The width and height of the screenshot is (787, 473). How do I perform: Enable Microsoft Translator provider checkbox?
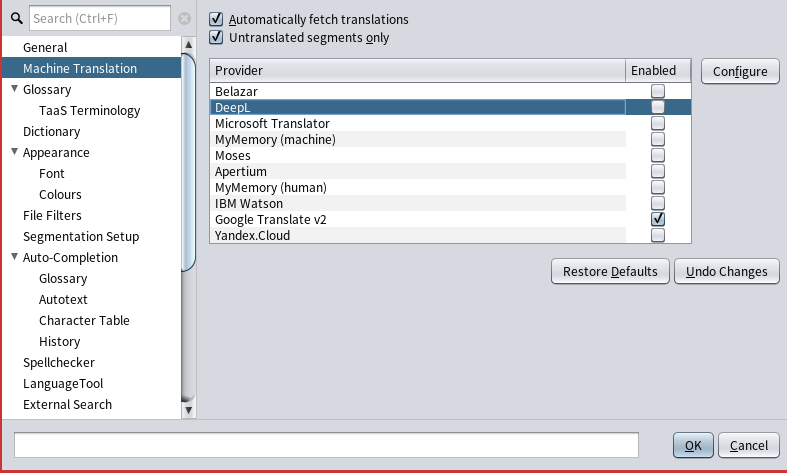coord(658,123)
